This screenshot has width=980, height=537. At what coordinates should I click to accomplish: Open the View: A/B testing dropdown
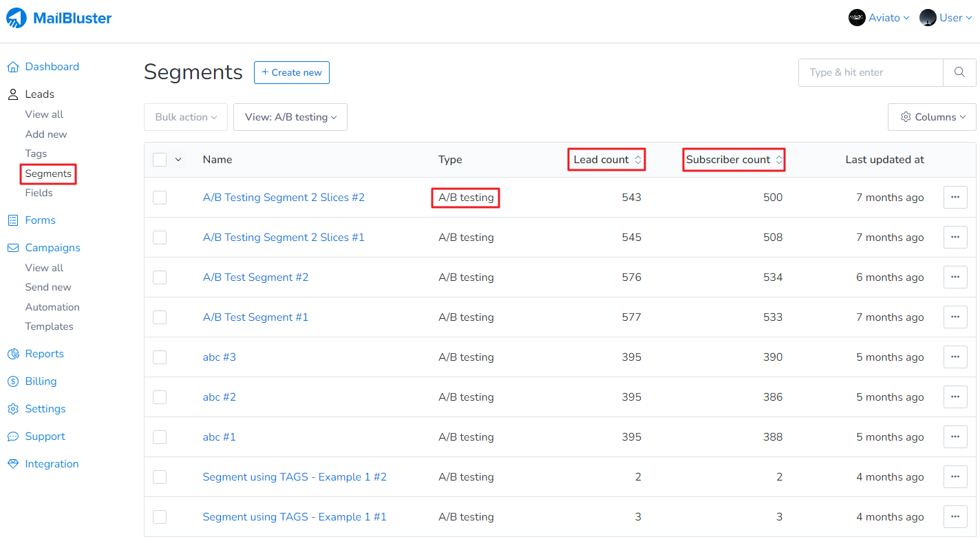[290, 117]
